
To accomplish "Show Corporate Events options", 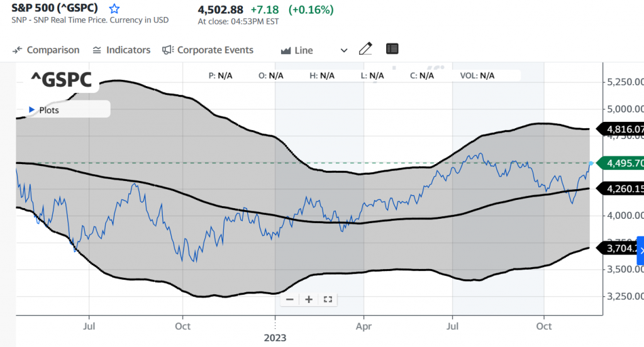I will 208,50.
